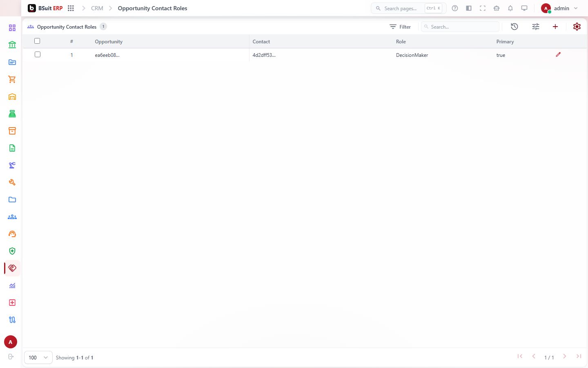Image resolution: width=588 pixels, height=368 pixels.
Task: Click the CRM breadcrumb link
Action: click(x=97, y=8)
